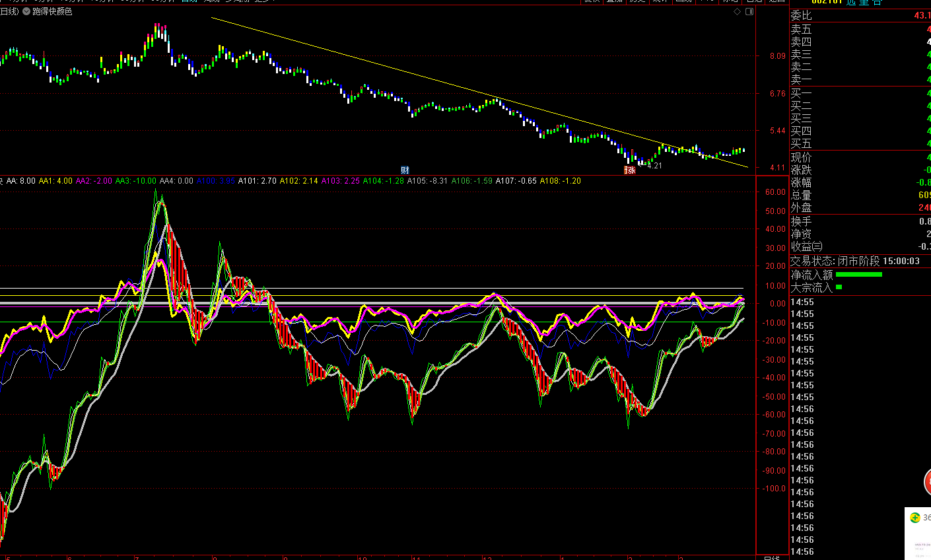
Task: Click the AA4: 0.00 indicator value
Action: (177, 180)
